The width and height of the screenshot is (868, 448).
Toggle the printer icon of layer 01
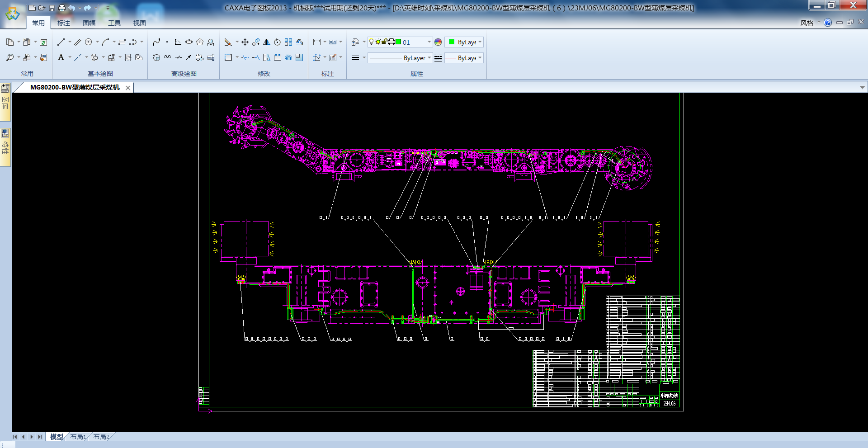[392, 42]
